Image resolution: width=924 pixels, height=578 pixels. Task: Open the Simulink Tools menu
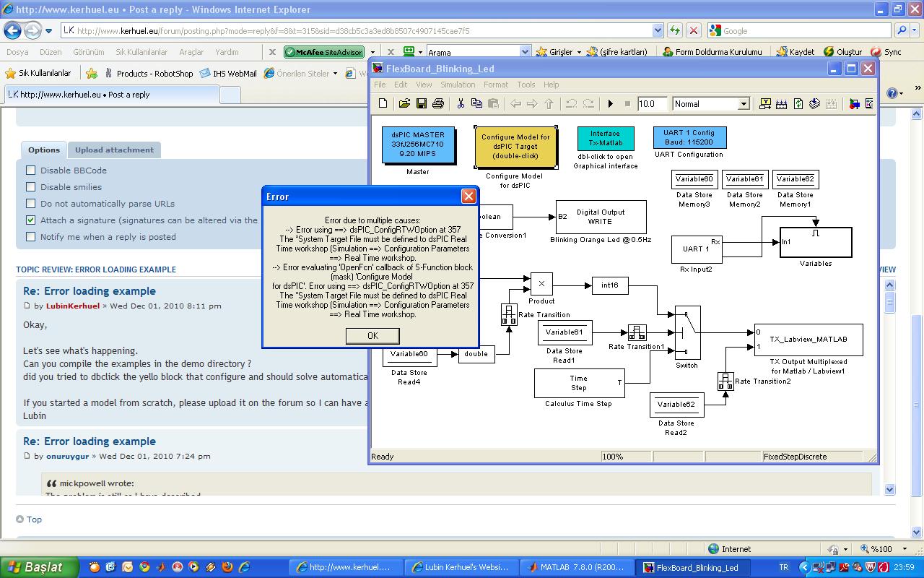tap(526, 85)
